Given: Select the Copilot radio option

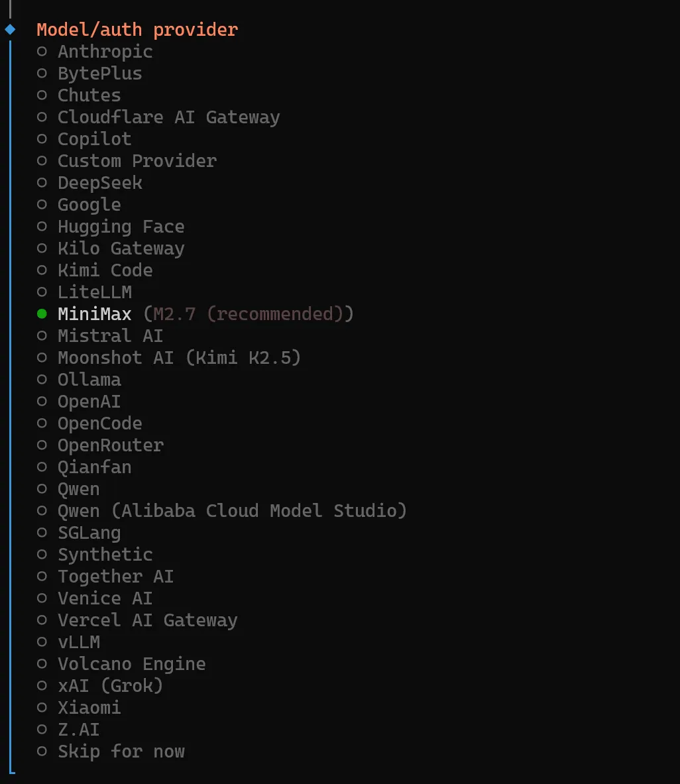Looking at the screenshot, I should [94, 139].
